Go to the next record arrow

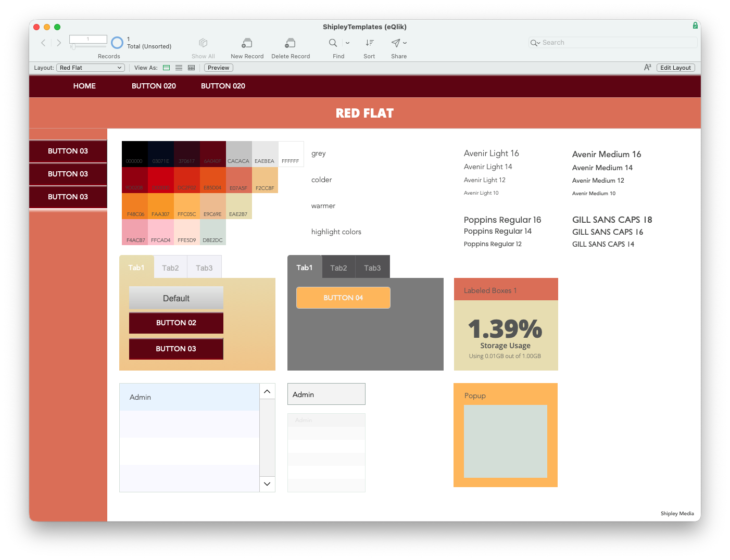point(59,43)
